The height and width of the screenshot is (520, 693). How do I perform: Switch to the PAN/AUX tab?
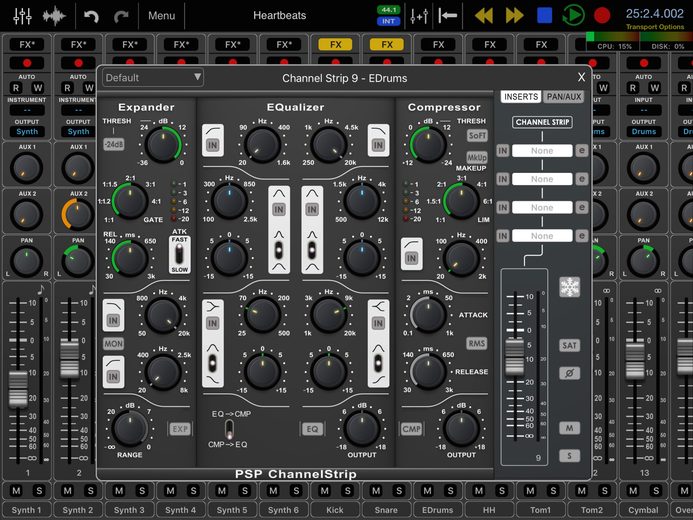[564, 97]
